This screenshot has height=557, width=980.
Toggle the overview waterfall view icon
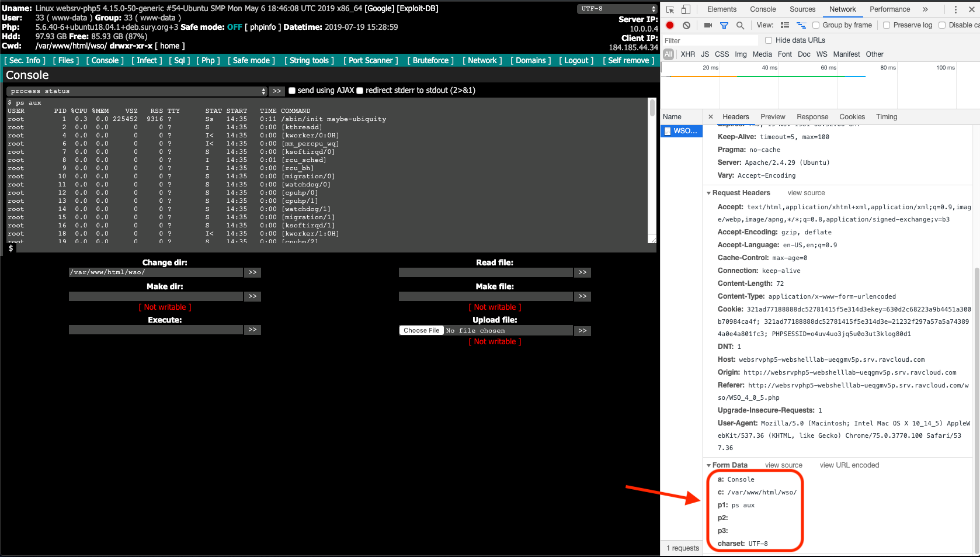pyautogui.click(x=801, y=25)
